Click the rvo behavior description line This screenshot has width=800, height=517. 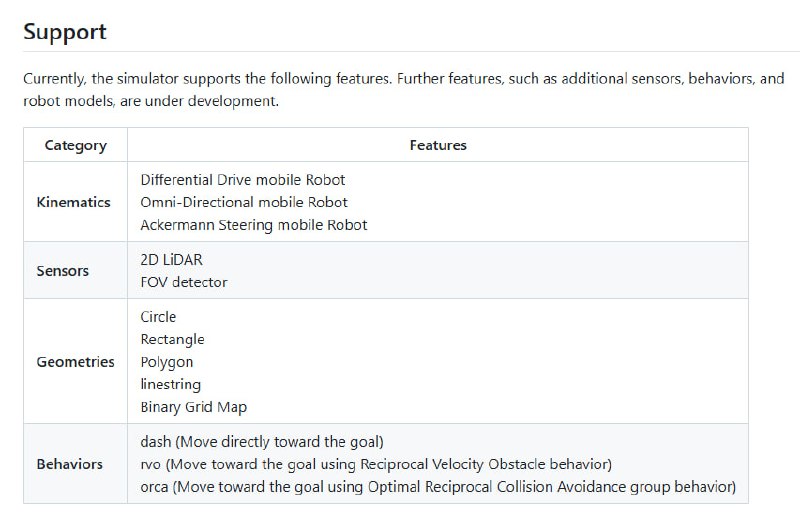click(376, 464)
